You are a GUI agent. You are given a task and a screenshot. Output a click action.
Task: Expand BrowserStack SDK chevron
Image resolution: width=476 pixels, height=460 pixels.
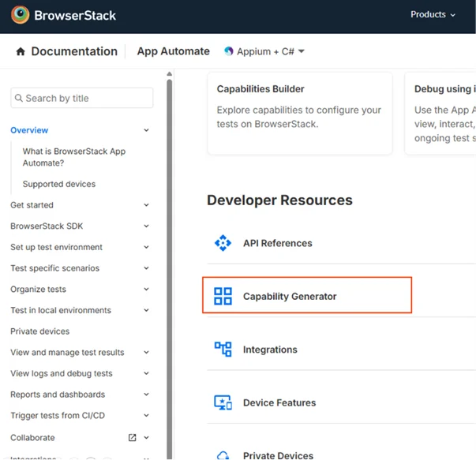click(146, 226)
